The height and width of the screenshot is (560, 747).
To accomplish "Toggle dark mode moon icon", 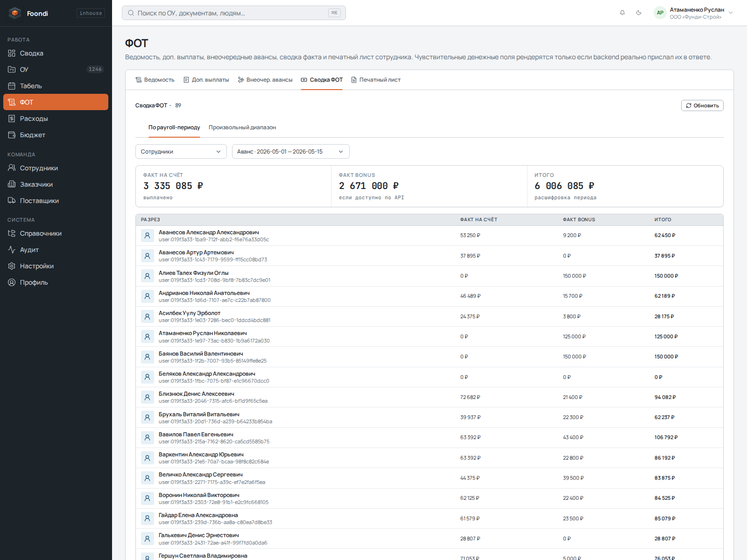I will point(639,13).
